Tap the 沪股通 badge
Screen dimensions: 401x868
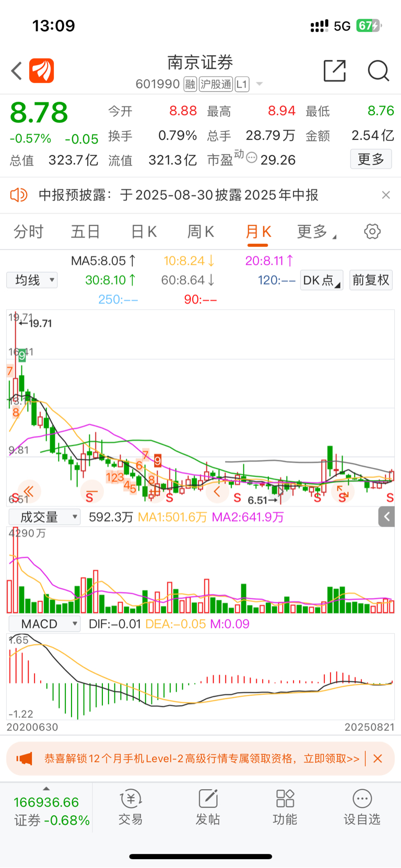click(x=216, y=84)
